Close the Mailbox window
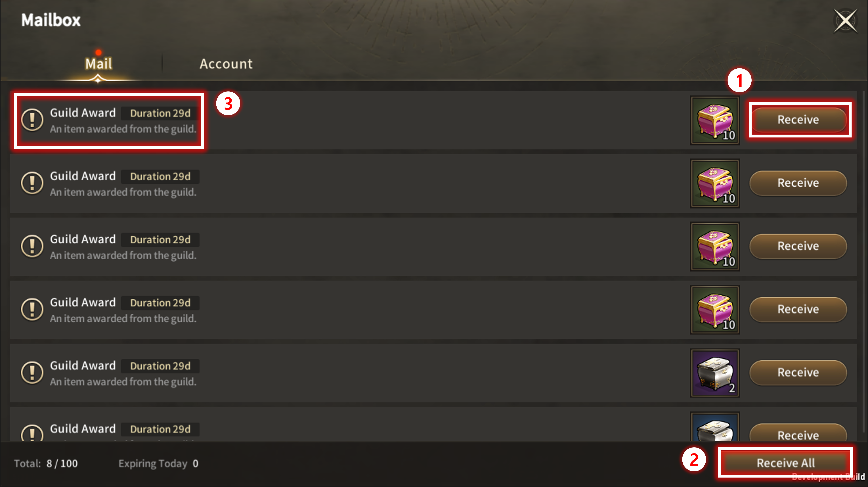 click(845, 21)
